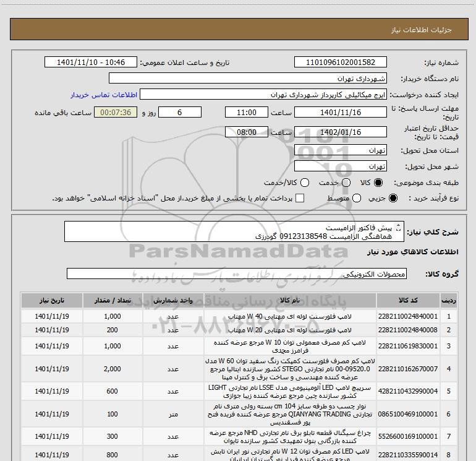Click the delivery city field تهران

(340, 166)
